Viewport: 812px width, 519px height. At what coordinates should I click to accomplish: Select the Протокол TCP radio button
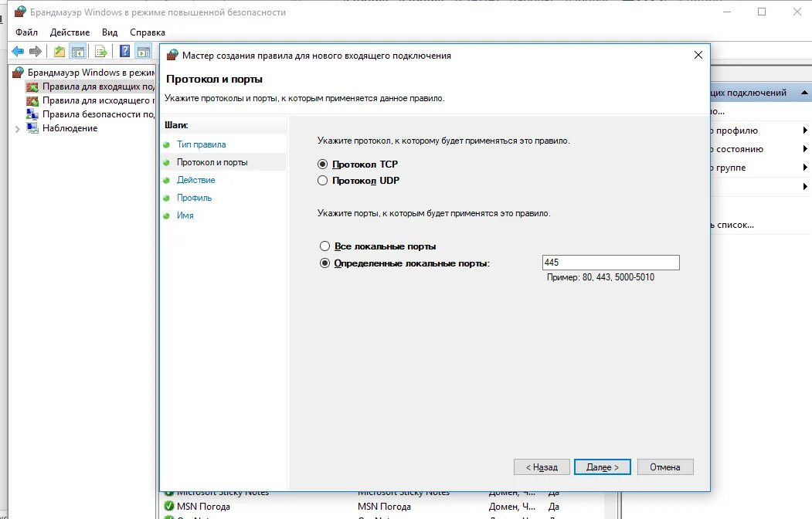[x=322, y=164]
